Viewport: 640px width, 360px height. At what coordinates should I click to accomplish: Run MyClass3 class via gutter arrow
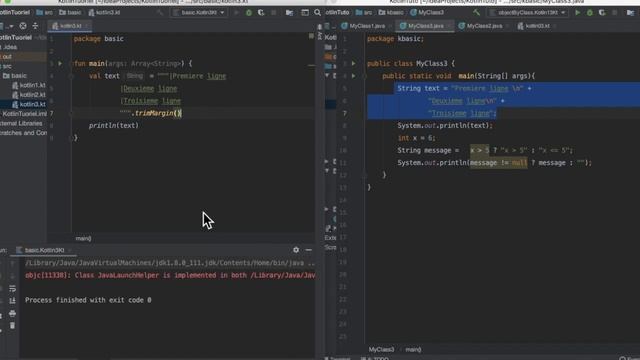(353, 64)
